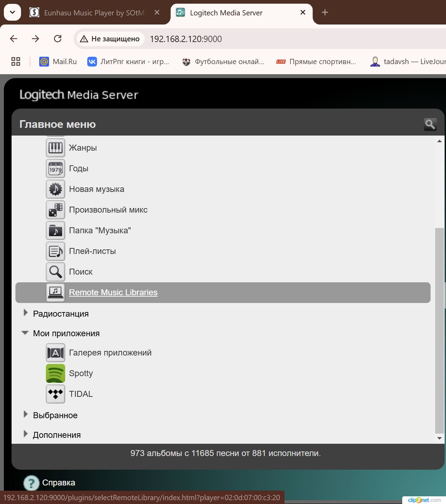The width and height of the screenshot is (446, 504).
Task: Open the apps grid in bookmarks bar
Action: coord(16,62)
